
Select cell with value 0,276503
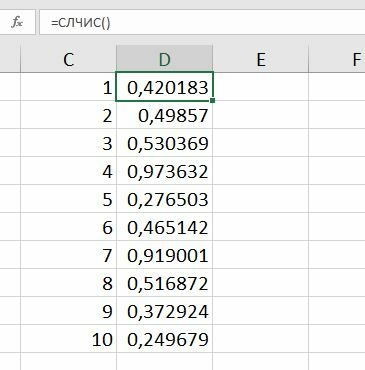pos(165,198)
